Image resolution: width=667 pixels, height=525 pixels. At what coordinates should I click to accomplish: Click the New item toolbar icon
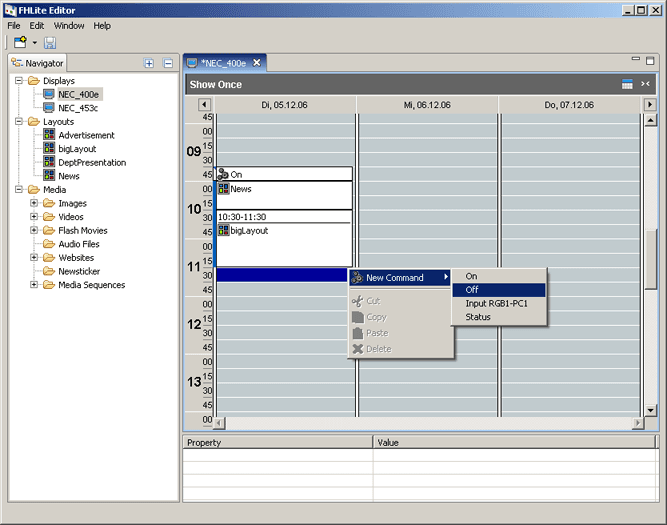click(x=19, y=43)
